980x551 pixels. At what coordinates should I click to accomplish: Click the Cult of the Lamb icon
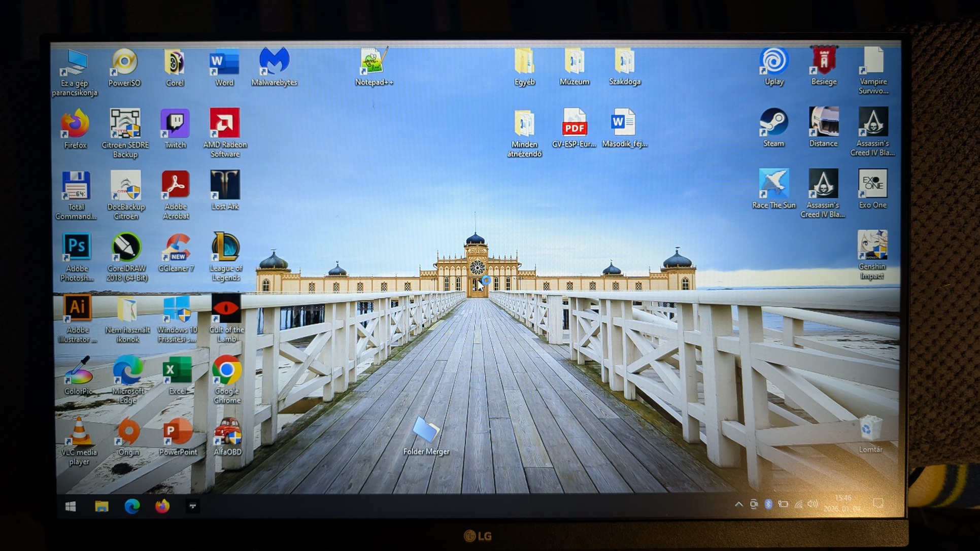(226, 309)
